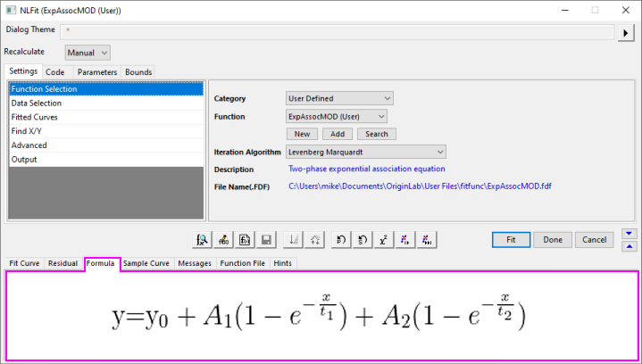Open the Recalculate dropdown
Viewport: 642px width, 364px height.
coord(88,53)
